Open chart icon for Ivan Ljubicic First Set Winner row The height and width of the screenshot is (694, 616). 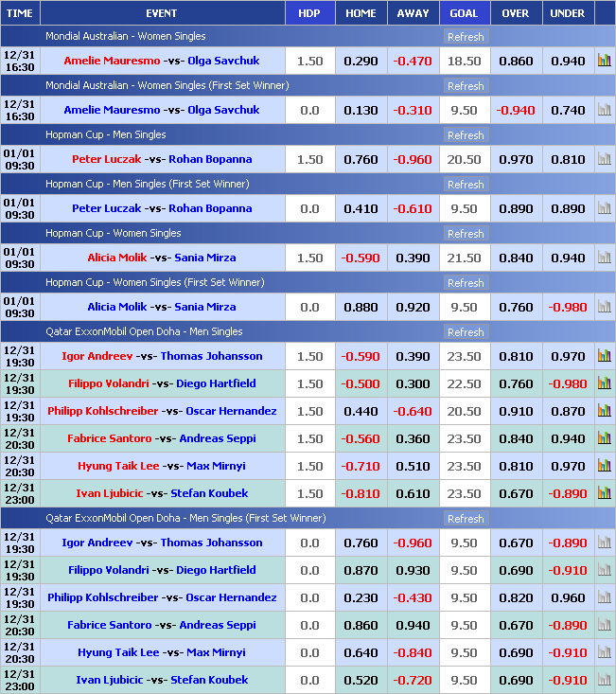point(604,680)
